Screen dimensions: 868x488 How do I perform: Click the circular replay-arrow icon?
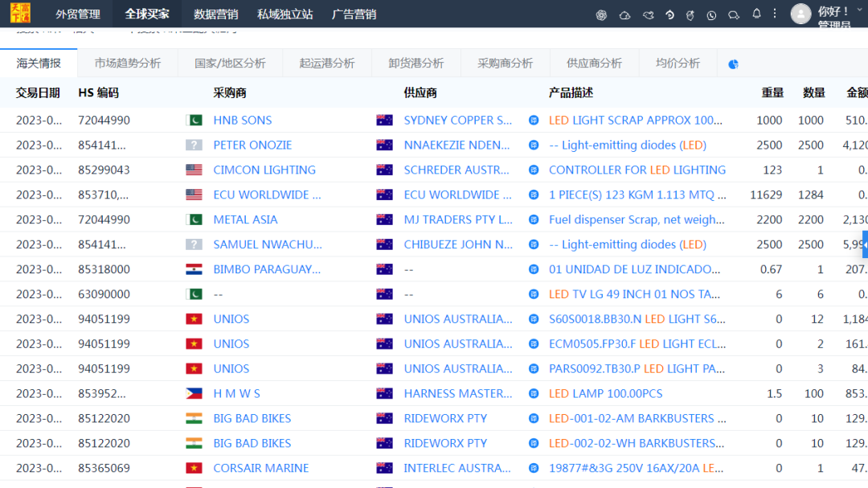point(669,15)
